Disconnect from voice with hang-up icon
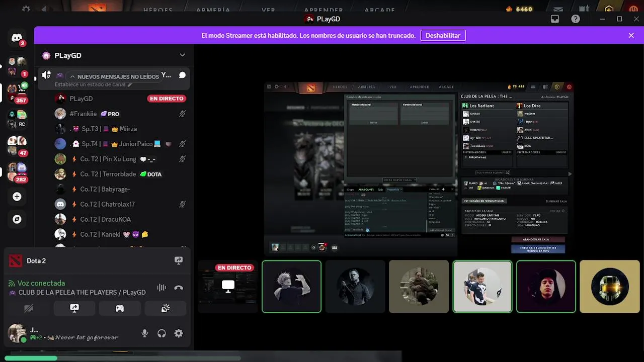The width and height of the screenshot is (644, 362). [x=179, y=288]
